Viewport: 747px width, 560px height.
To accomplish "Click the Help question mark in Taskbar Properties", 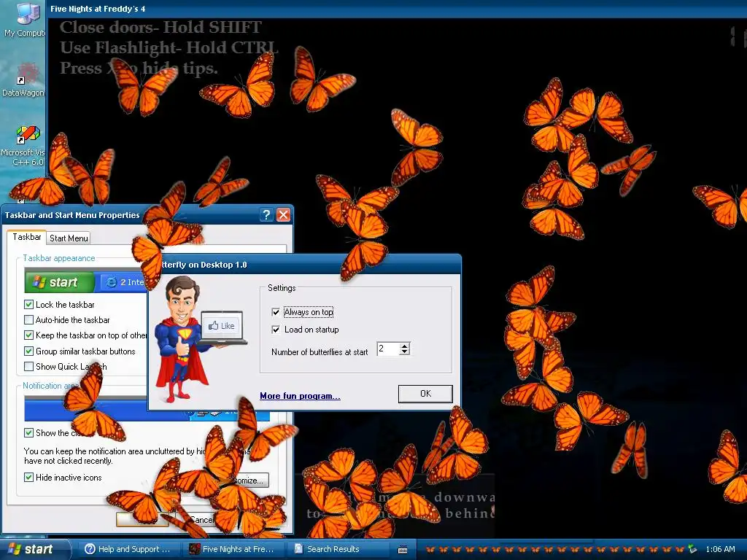I will (x=267, y=215).
